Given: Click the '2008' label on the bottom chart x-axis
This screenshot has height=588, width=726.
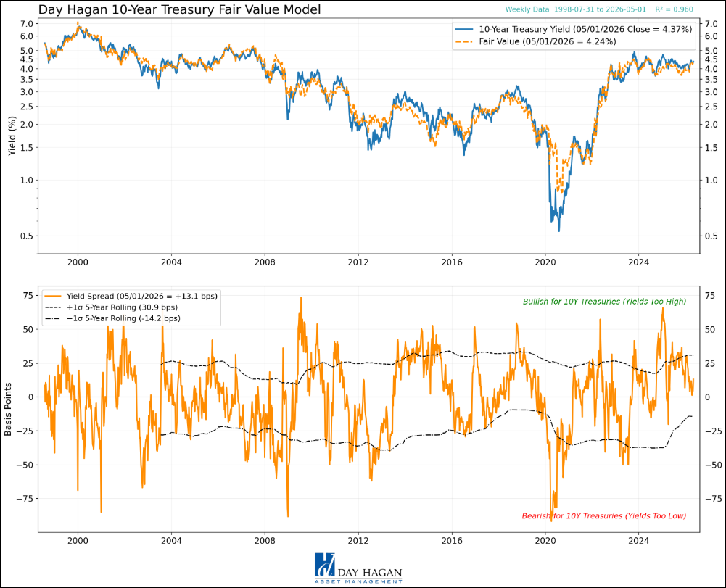Looking at the screenshot, I should tap(265, 541).
